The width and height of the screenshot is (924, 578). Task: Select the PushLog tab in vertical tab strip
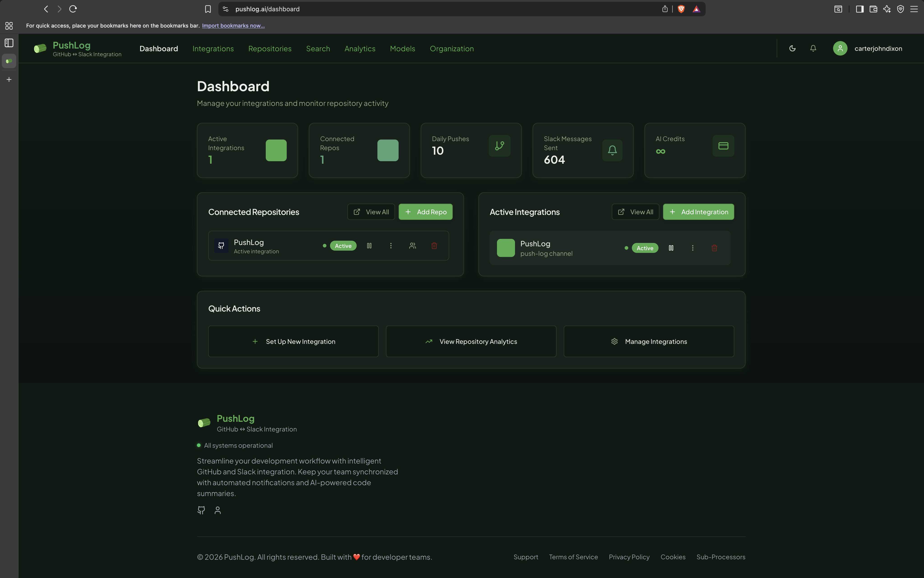[9, 61]
